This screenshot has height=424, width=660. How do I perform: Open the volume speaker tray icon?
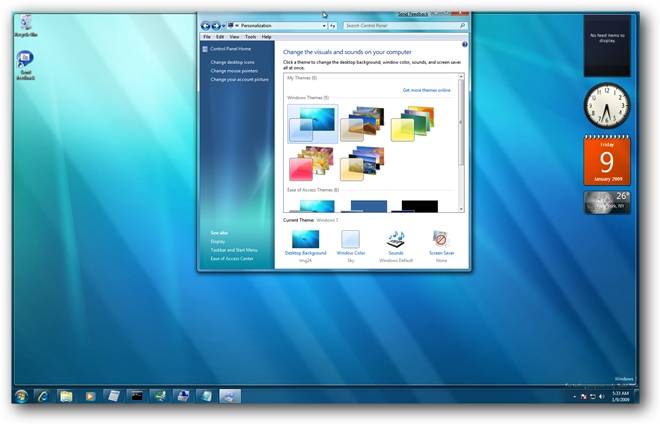pos(601,397)
